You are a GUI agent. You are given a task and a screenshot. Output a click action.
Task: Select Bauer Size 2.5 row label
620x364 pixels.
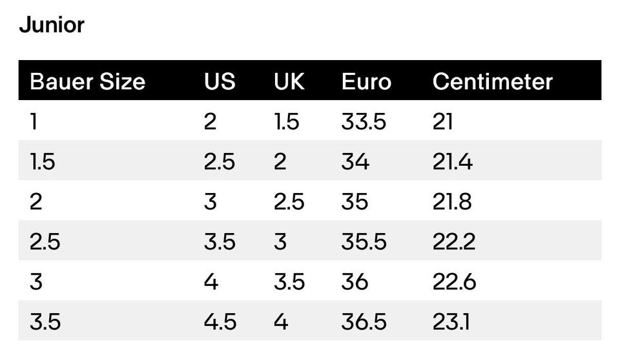click(45, 241)
